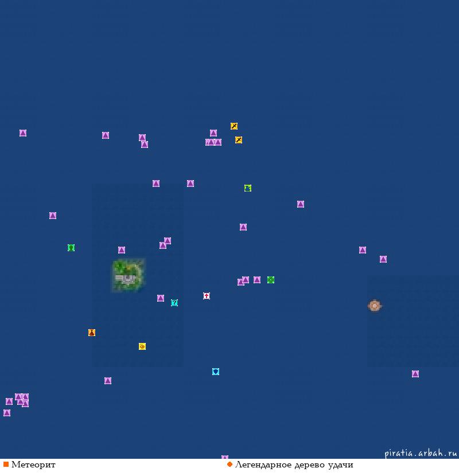
Task: Click the yellow fruit marker
Action: pyautogui.click(x=142, y=346)
